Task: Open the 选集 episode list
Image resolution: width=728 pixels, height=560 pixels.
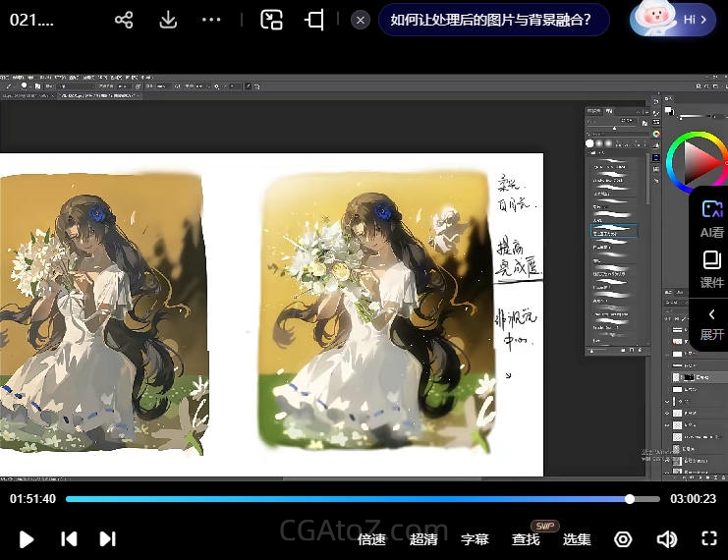Action: tap(577, 539)
